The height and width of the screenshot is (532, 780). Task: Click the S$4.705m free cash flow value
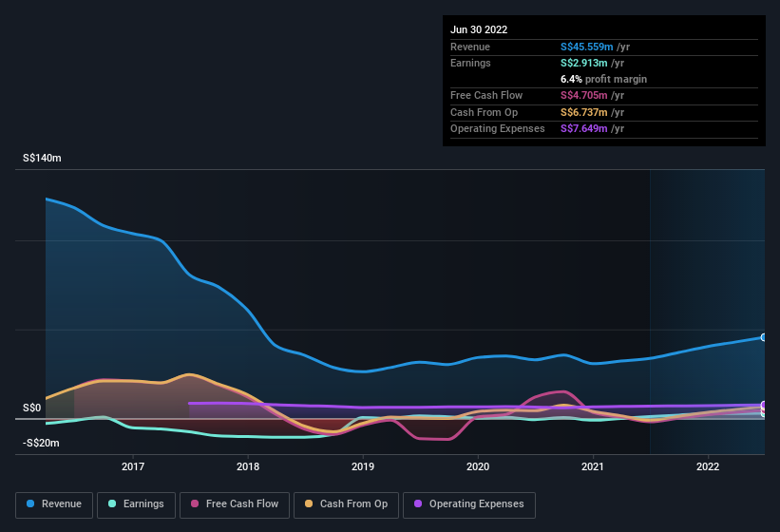pos(583,95)
